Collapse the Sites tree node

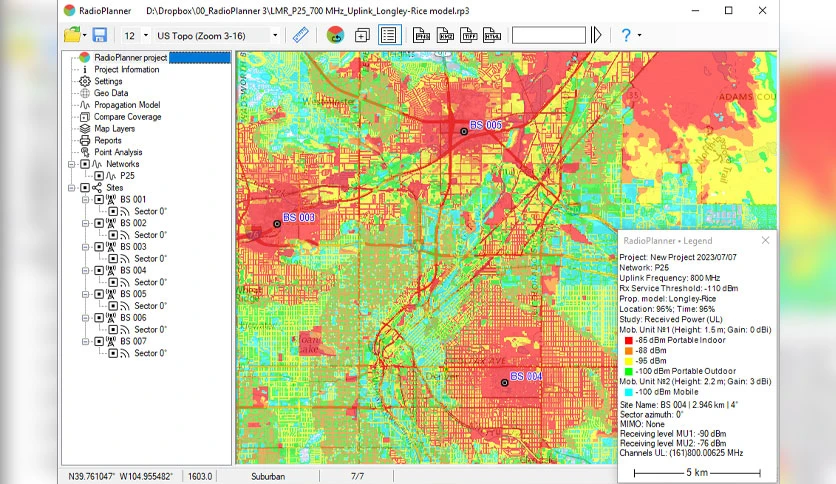coord(71,188)
